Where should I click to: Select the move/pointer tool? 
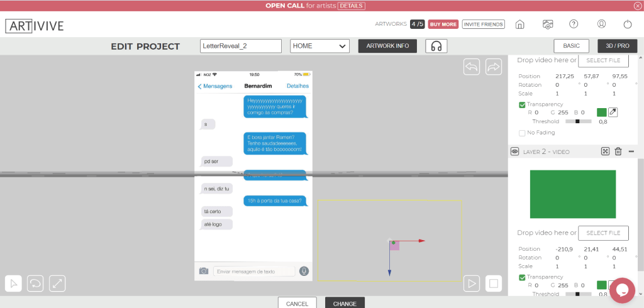point(13,283)
